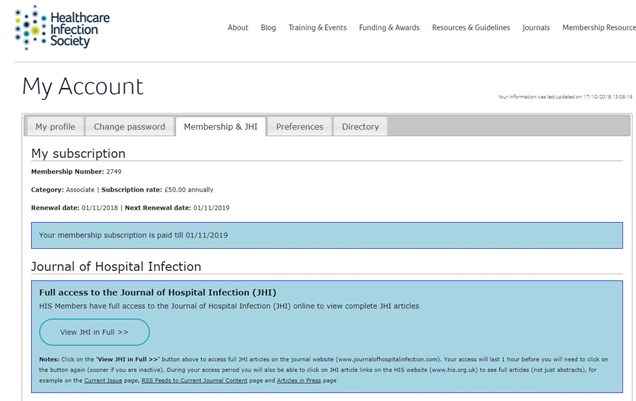This screenshot has width=636, height=401.
Task: Switch to the Preferences tab
Action: tap(300, 127)
